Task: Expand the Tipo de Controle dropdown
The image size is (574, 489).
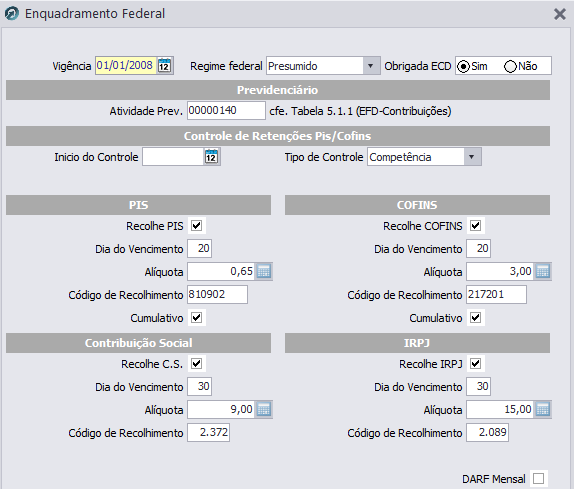Action: coord(472,157)
